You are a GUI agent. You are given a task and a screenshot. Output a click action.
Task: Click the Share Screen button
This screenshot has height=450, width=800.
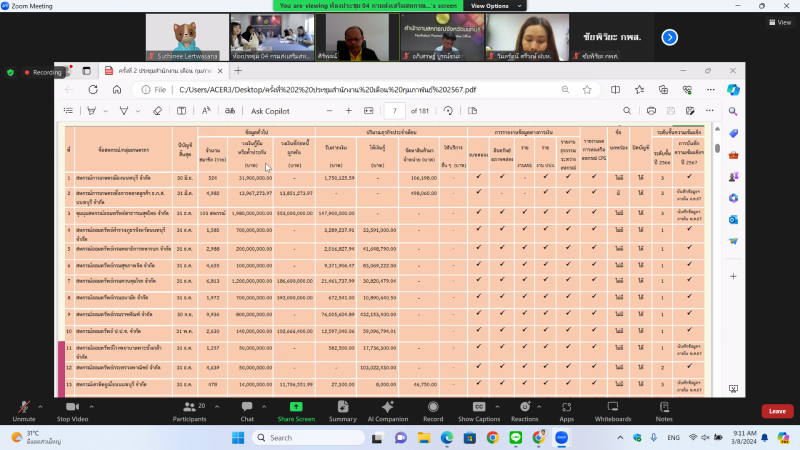pos(296,410)
